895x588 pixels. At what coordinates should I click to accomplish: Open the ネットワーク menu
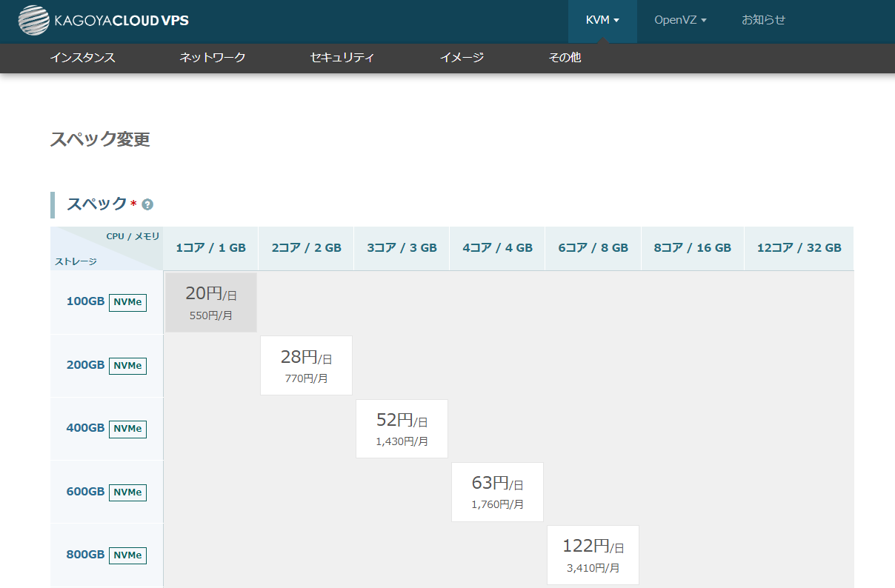coord(213,57)
